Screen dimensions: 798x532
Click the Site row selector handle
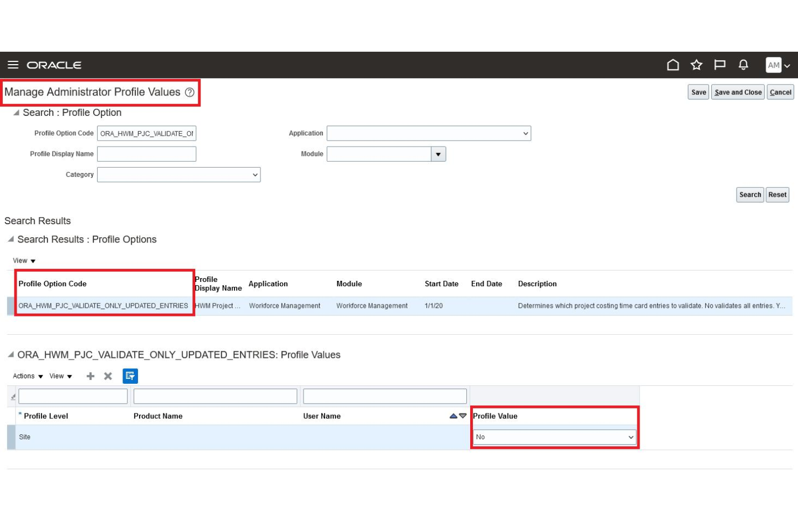[x=11, y=437]
